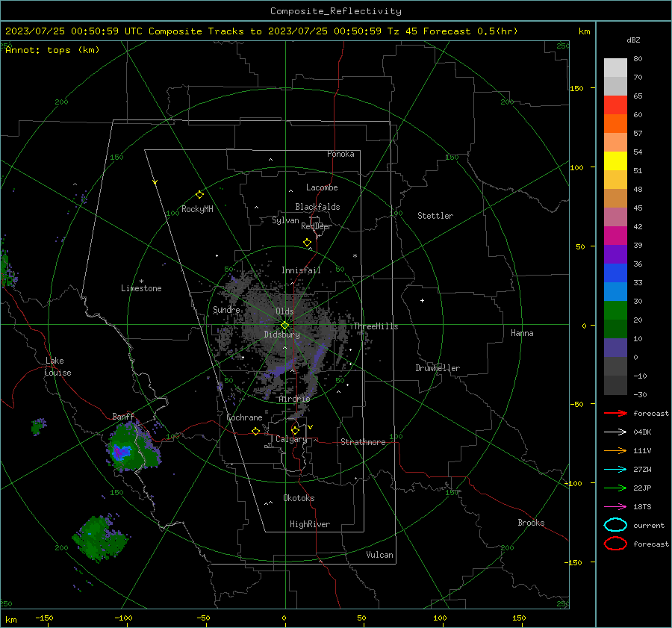The width and height of the screenshot is (672, 628).
Task: Select the light blue 30-33 dBZ swatch
Action: (615, 292)
